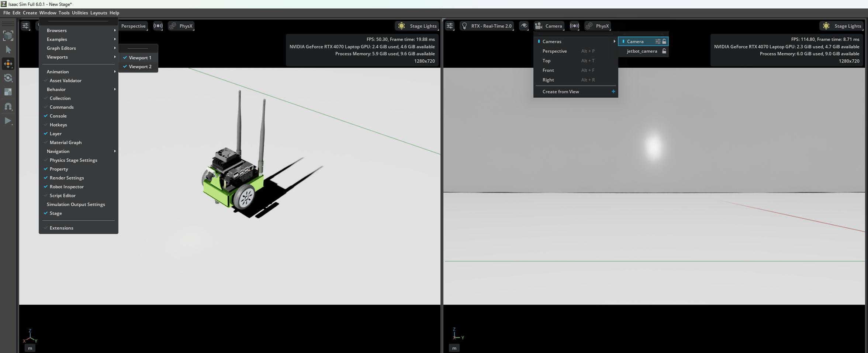This screenshot has height=353, width=868.
Task: Toggle lock on Camera entry
Action: coord(664,42)
